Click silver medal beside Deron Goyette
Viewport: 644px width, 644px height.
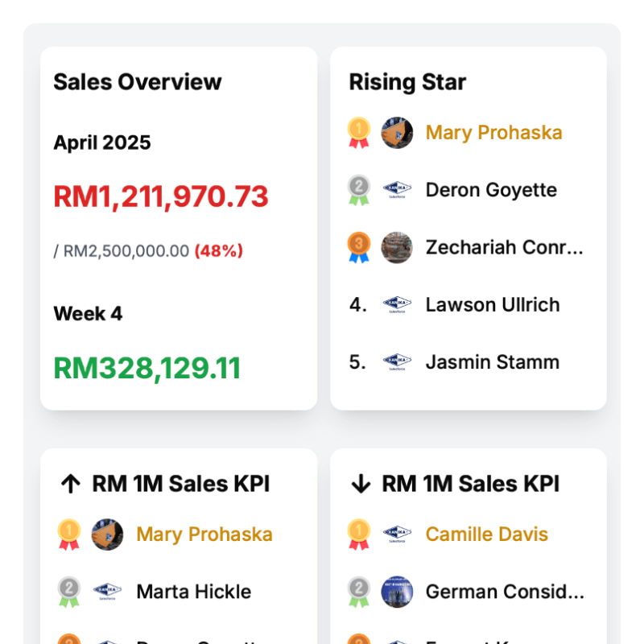pyautogui.click(x=358, y=190)
